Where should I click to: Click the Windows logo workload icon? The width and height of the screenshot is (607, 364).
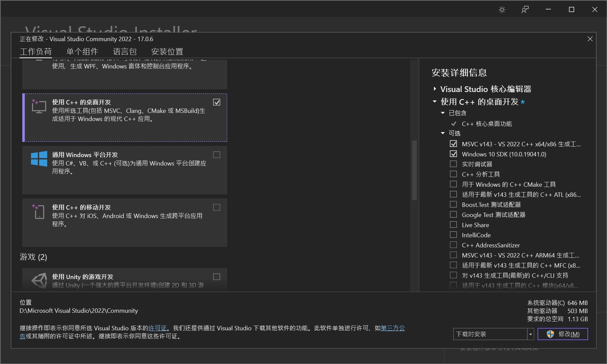[39, 159]
